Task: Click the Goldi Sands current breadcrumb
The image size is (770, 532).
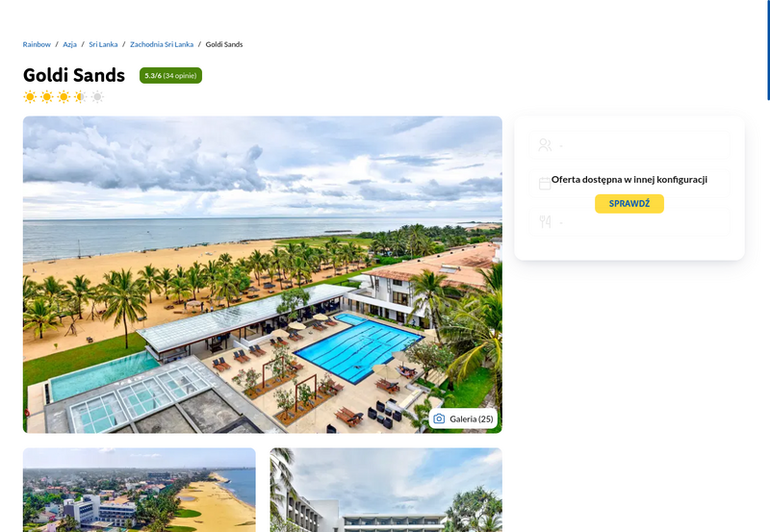Action: click(224, 44)
